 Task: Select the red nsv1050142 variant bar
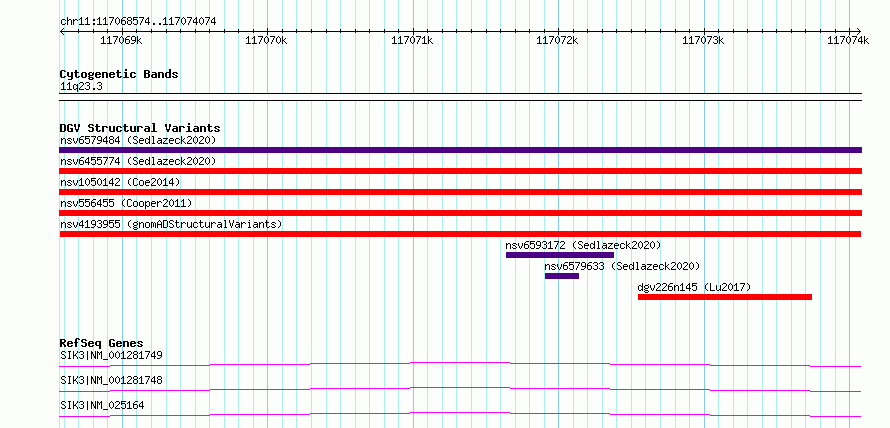[x=460, y=192]
